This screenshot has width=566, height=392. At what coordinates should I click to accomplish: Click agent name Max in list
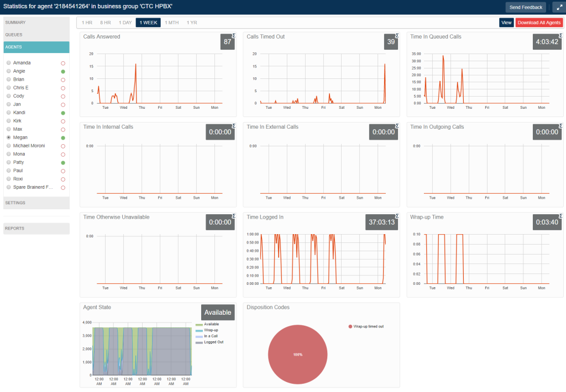[18, 129]
